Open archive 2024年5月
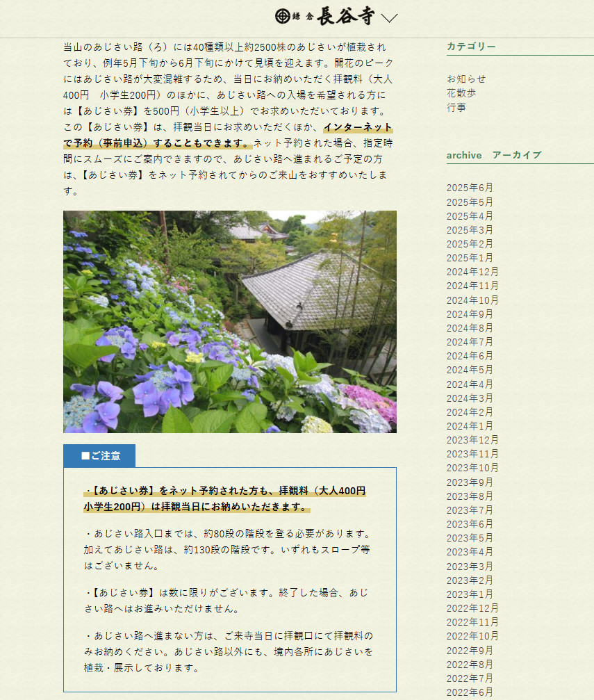The width and height of the screenshot is (594, 700). point(470,370)
